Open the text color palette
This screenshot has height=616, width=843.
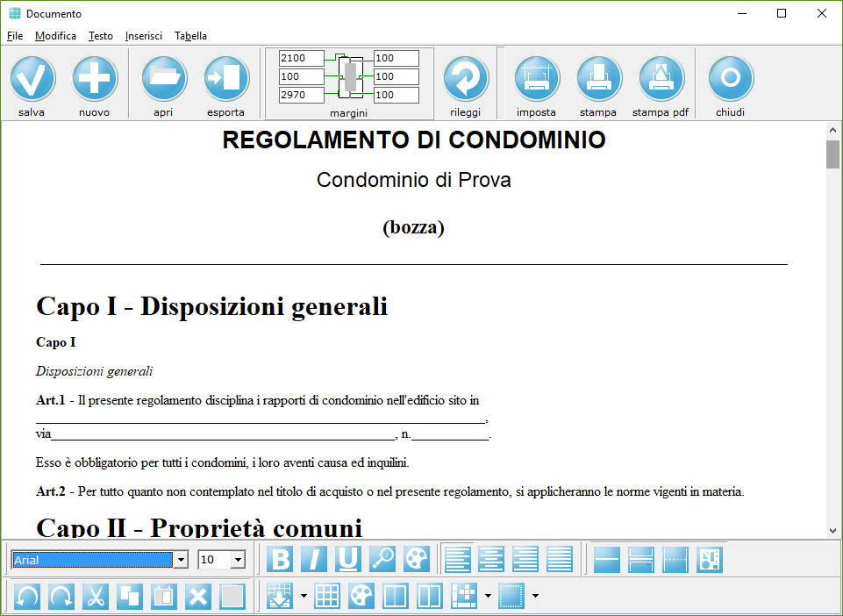click(417, 559)
